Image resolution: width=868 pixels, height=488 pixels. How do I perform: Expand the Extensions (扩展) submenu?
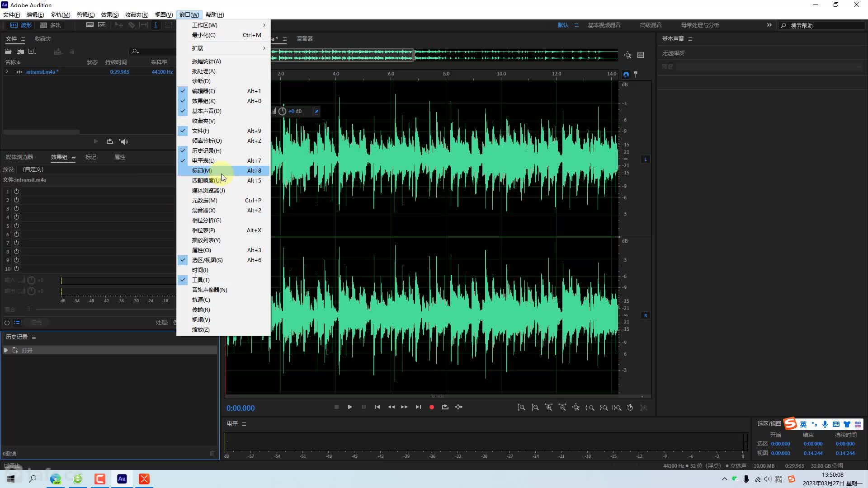click(x=223, y=48)
